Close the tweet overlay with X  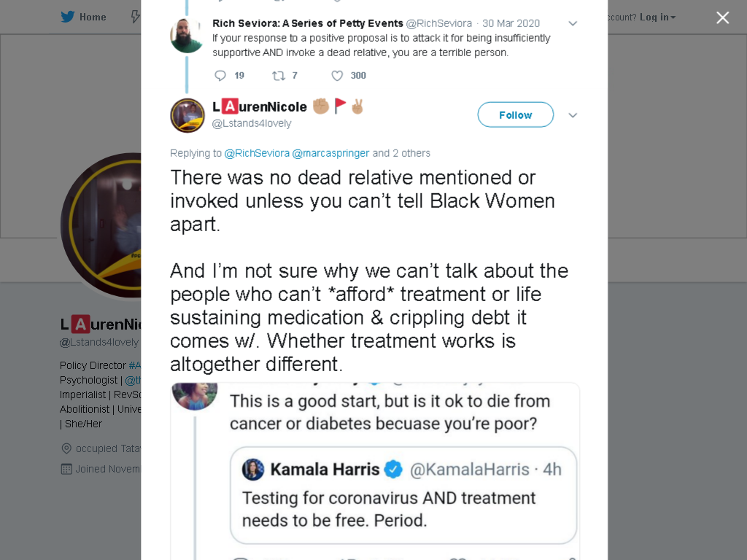[722, 17]
